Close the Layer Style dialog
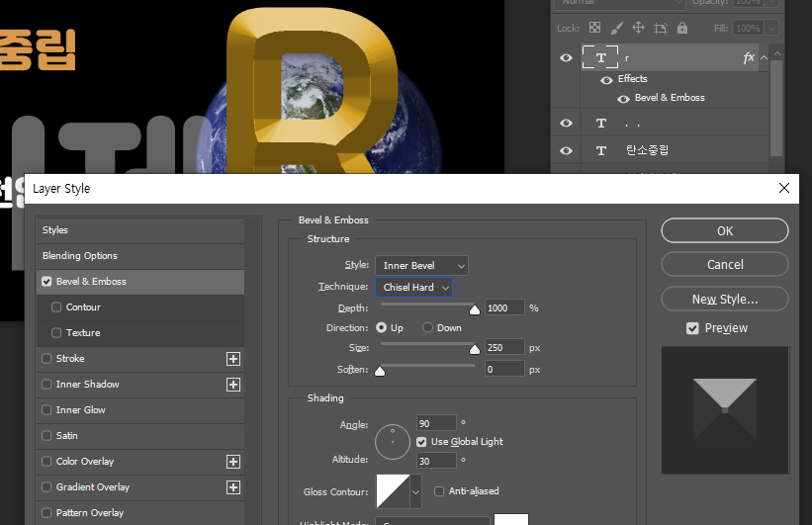 [x=784, y=188]
